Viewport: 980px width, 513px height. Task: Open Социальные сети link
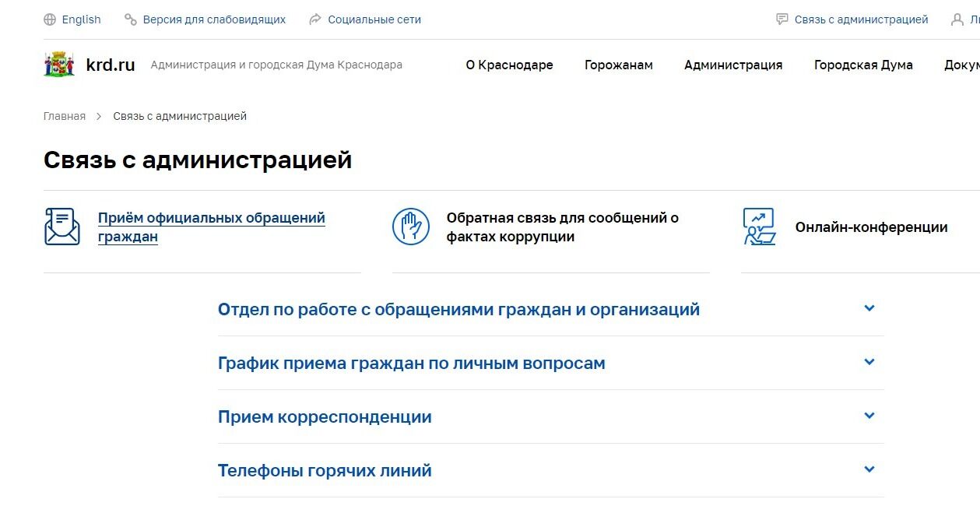374,19
